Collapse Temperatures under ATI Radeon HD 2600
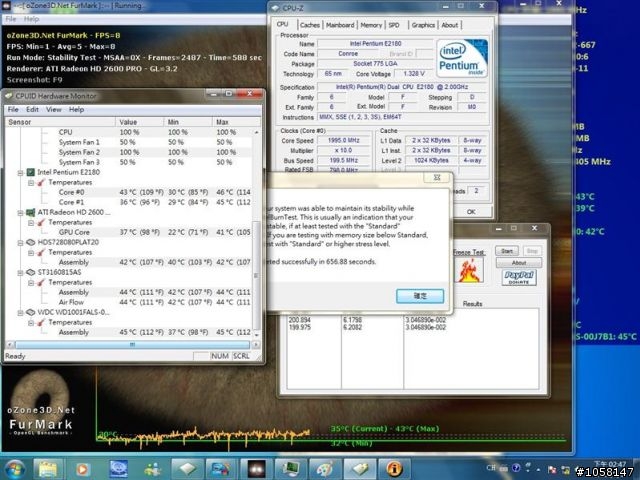This screenshot has width=640, height=480. pos(31,222)
